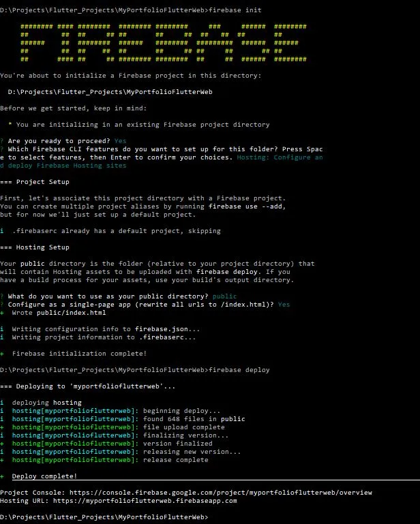This screenshot has height=524, width=420.
Task: Click the indented project directory path line
Action: tap(110, 92)
